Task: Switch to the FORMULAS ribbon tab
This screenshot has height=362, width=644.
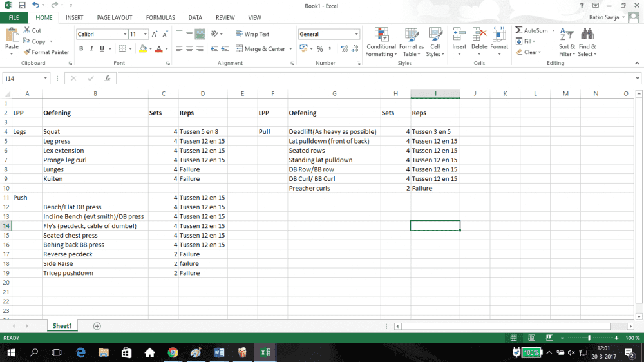Action: (160, 18)
